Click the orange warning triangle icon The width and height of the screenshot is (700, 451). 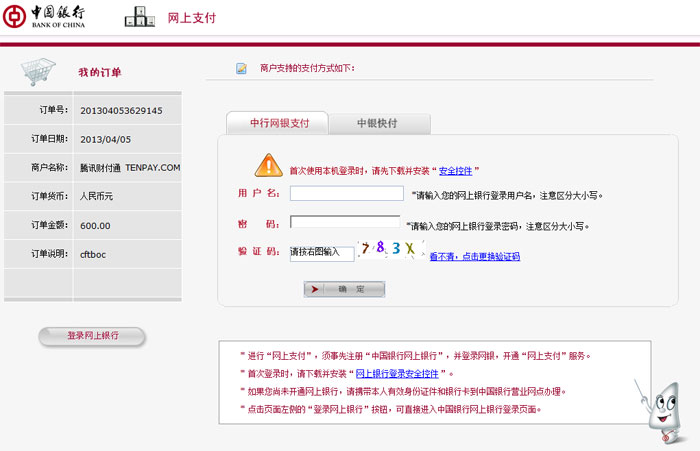tap(268, 165)
